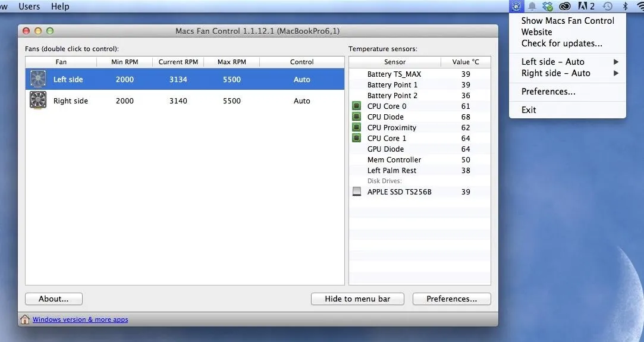Image resolution: width=644 pixels, height=342 pixels.
Task: Click Right side min RPM 2000
Action: coord(124,101)
